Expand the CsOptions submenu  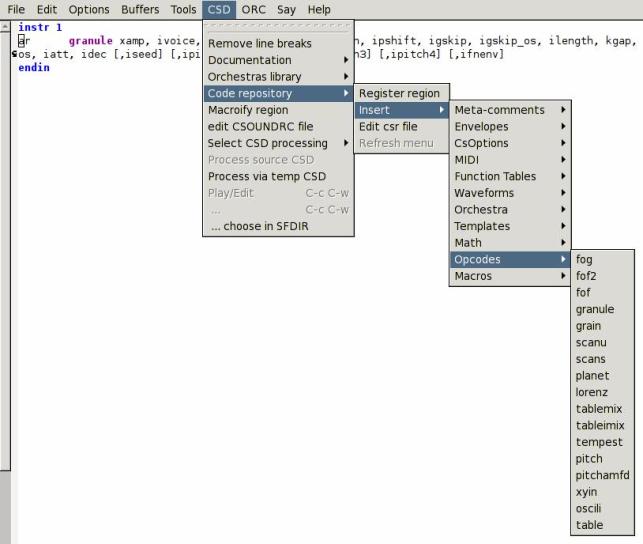pyautogui.click(x=510, y=143)
